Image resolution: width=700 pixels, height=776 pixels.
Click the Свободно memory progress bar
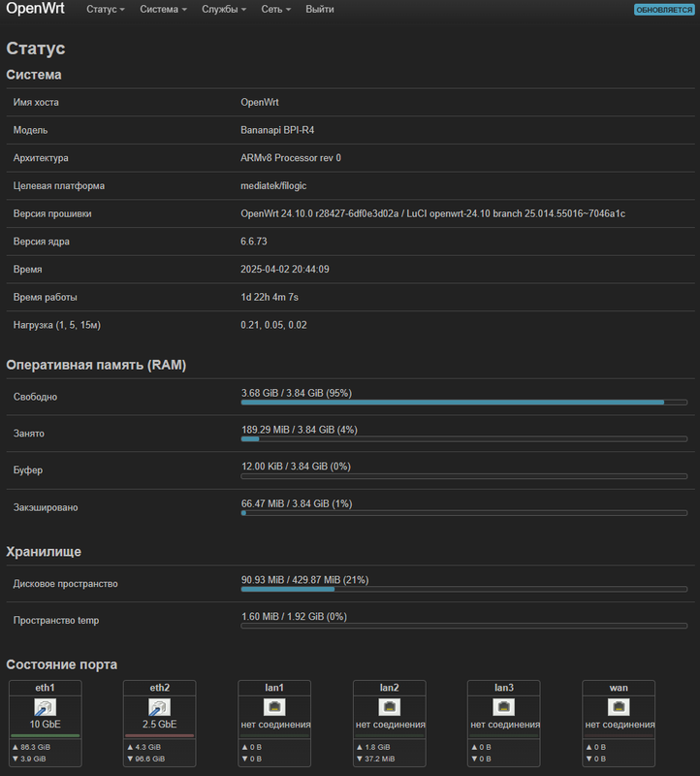pyautogui.click(x=464, y=403)
